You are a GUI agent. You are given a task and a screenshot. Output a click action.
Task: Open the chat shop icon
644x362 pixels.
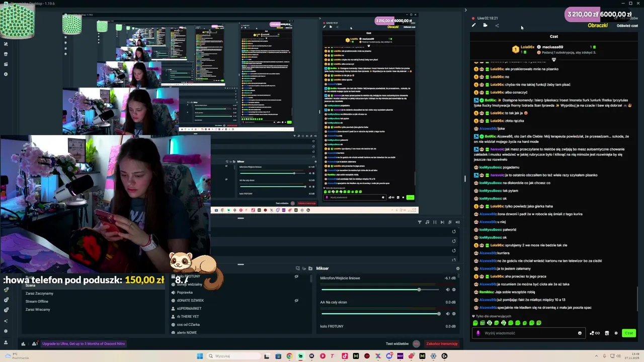pos(607,333)
